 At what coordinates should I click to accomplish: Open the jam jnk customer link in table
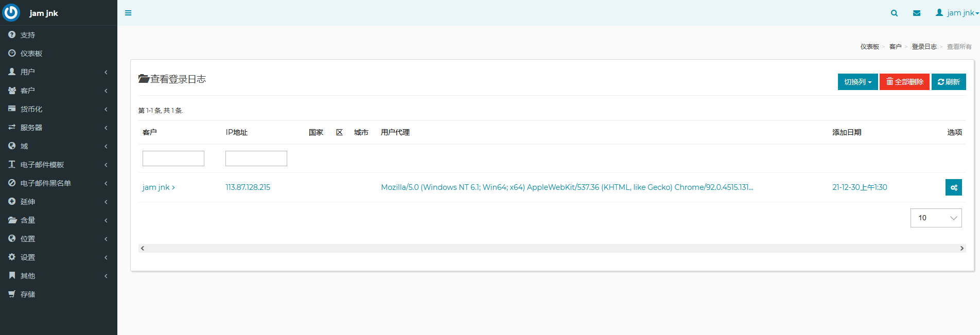(x=159, y=187)
